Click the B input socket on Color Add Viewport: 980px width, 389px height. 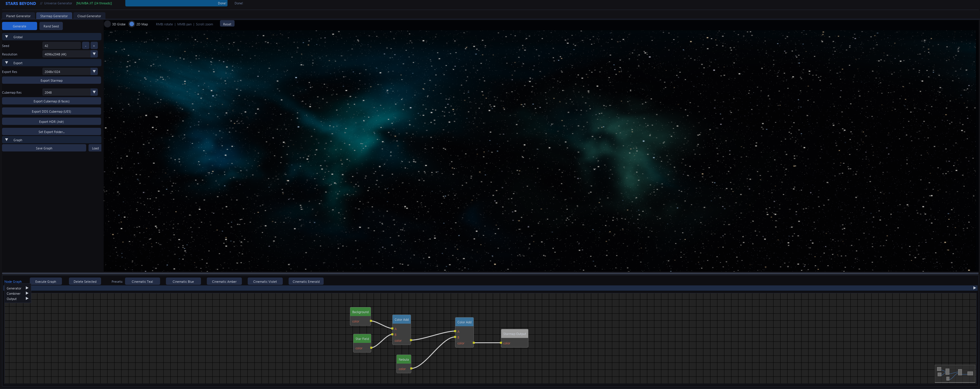pyautogui.click(x=392, y=335)
